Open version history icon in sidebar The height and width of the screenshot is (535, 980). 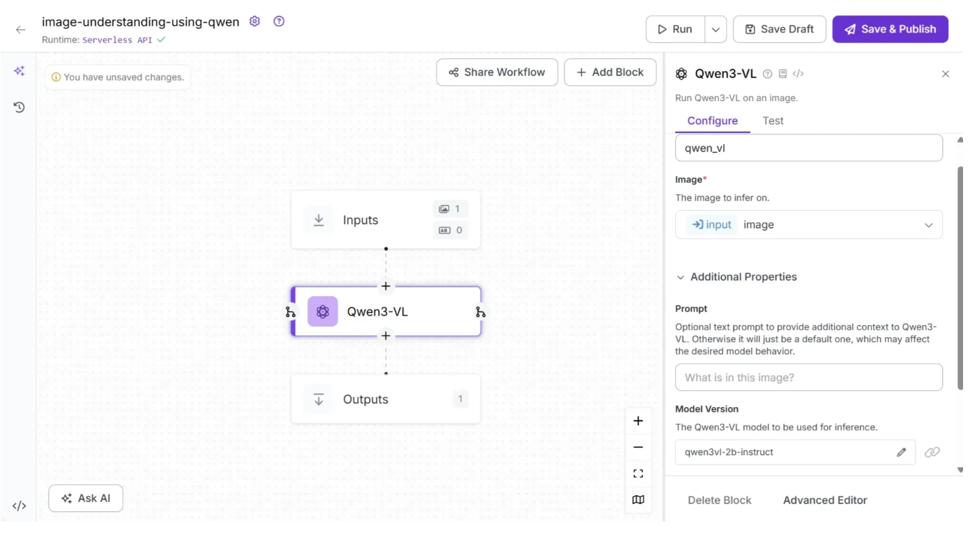[19, 107]
